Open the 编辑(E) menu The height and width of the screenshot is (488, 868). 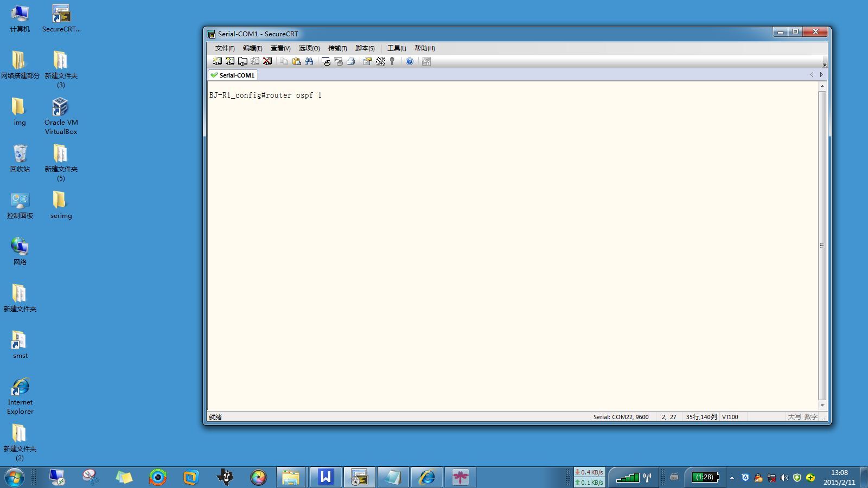[252, 48]
